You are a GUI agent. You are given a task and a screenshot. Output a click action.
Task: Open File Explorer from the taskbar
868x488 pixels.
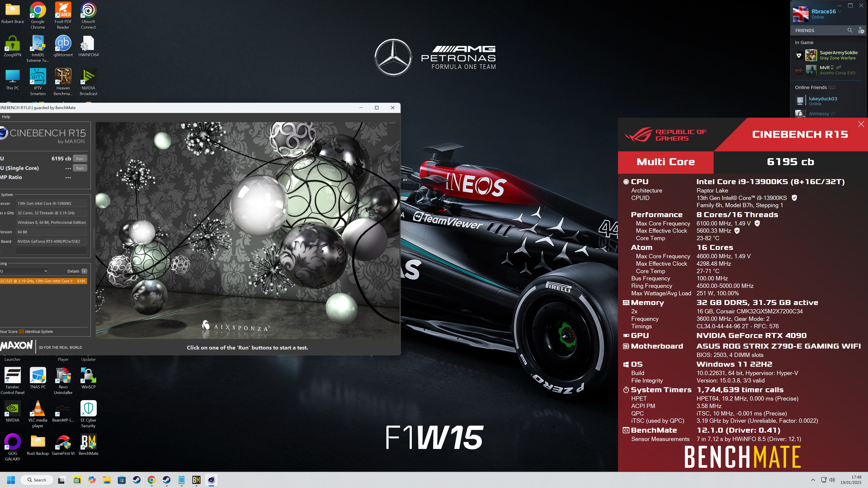pyautogui.click(x=107, y=480)
